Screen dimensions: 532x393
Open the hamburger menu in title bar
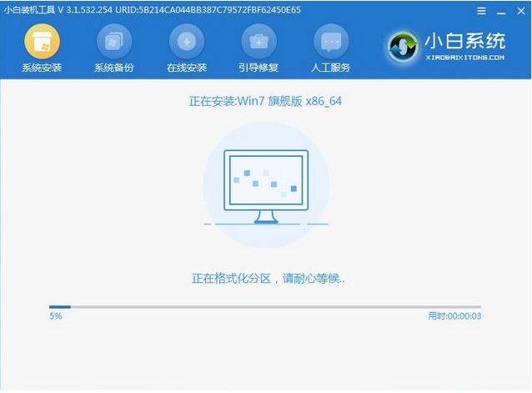point(481,11)
